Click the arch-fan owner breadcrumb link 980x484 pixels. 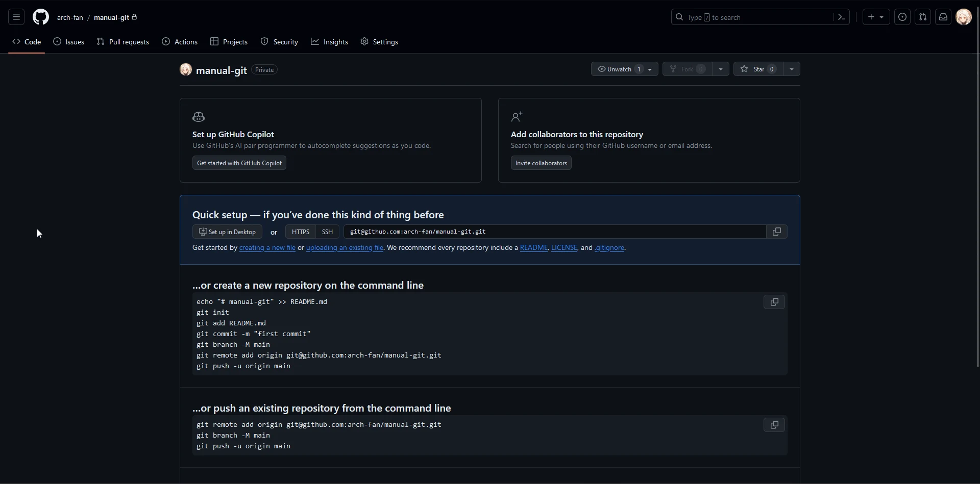(70, 17)
